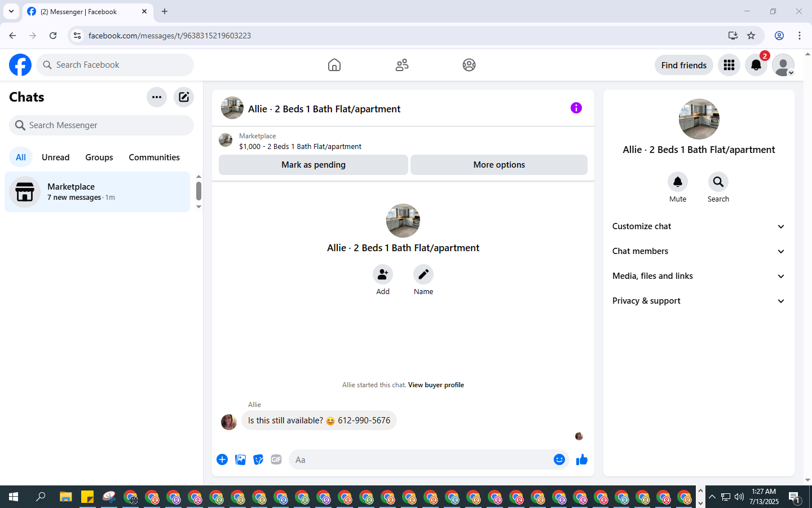This screenshot has width=812, height=508.
Task: Click the listing thumbnail in chat header
Action: click(x=232, y=108)
